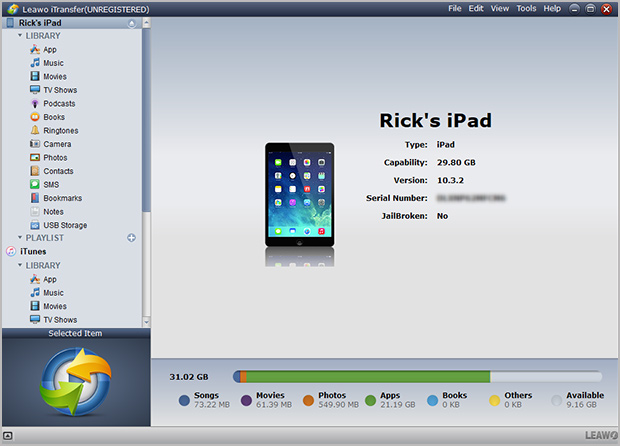The image size is (620, 446).
Task: Select the USB Storage icon
Action: 35,225
